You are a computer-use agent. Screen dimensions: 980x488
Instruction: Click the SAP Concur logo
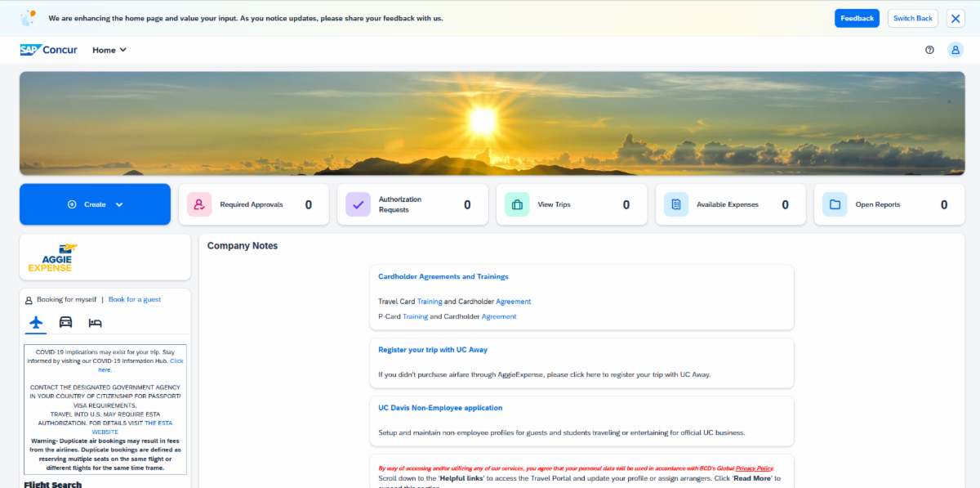pyautogui.click(x=49, y=50)
